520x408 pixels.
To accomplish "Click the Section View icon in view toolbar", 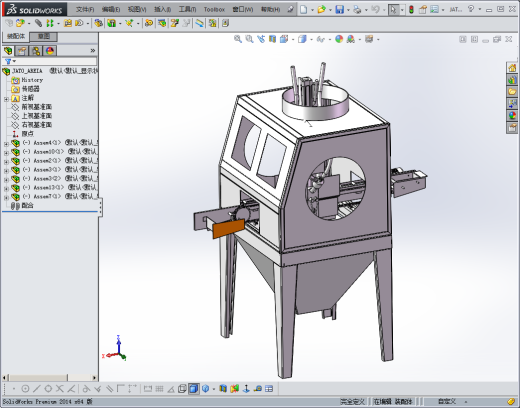I will click(273, 39).
